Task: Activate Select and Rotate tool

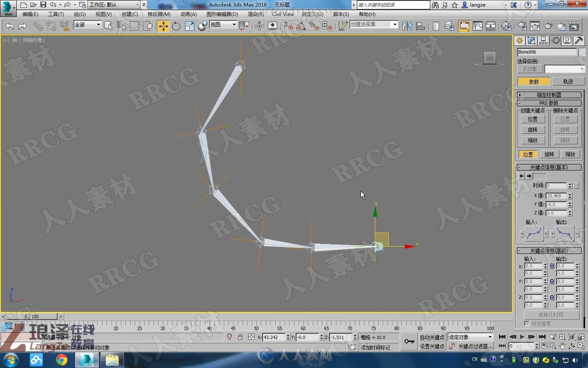Action: [176, 26]
